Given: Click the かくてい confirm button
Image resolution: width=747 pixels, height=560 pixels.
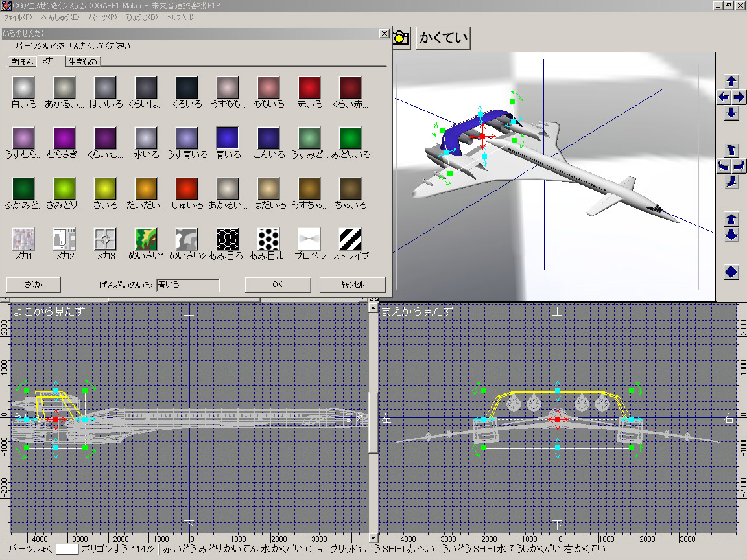Looking at the screenshot, I should click(444, 38).
